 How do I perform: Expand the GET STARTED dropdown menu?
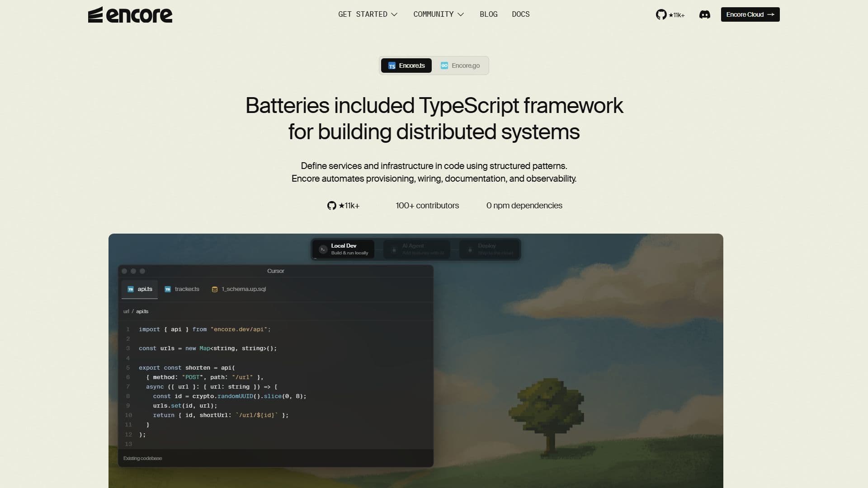368,14
